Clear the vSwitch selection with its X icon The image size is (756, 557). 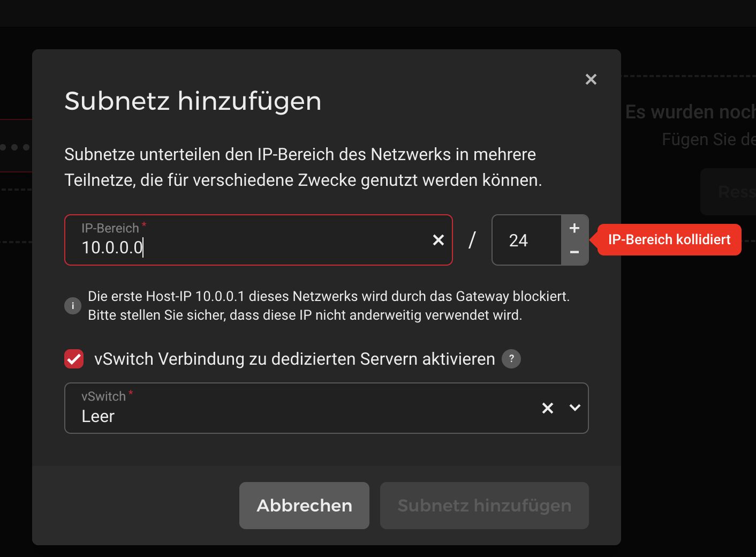point(547,408)
